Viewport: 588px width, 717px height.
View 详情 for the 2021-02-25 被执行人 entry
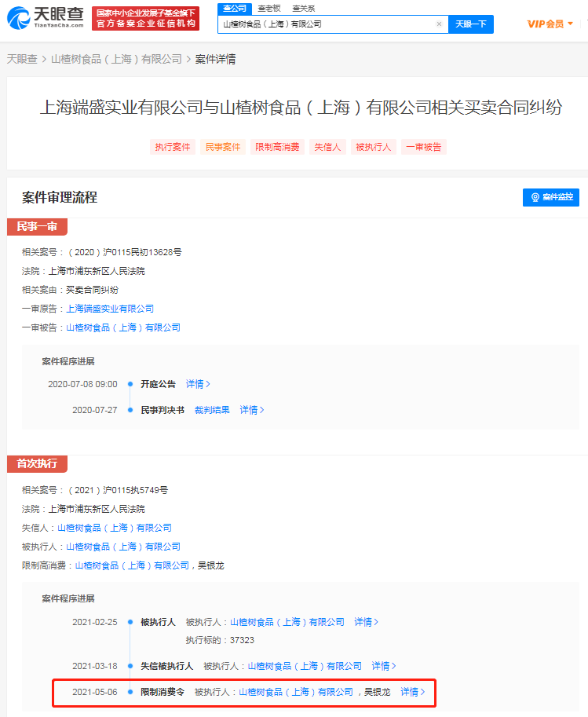(366, 622)
